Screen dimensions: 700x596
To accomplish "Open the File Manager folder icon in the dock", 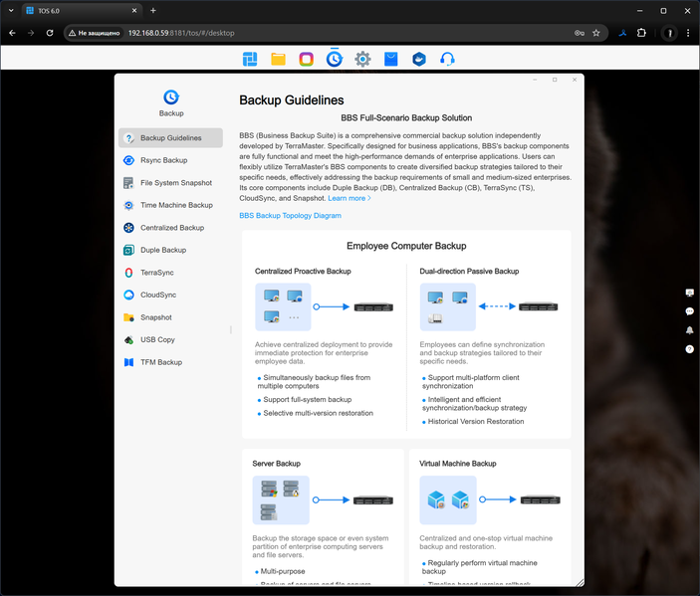I will click(278, 59).
